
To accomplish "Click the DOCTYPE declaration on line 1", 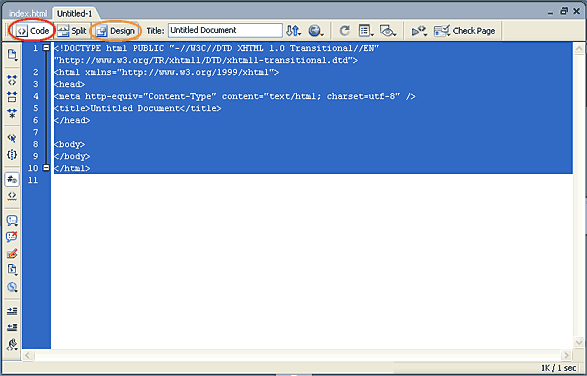I will (217, 48).
